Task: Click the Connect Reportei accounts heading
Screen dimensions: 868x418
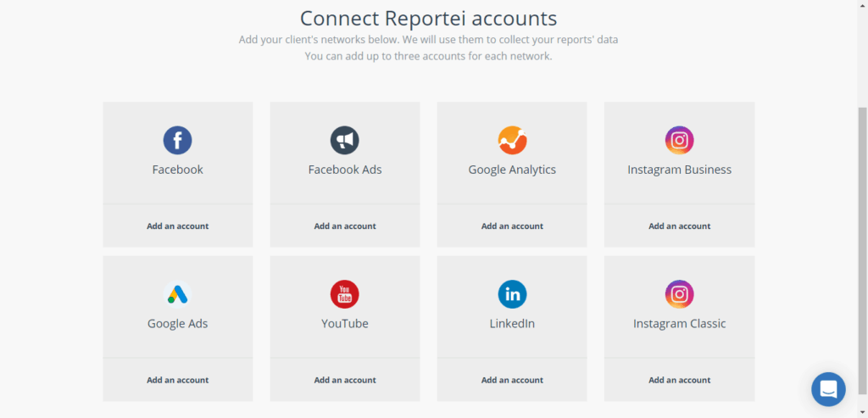Action: [428, 19]
